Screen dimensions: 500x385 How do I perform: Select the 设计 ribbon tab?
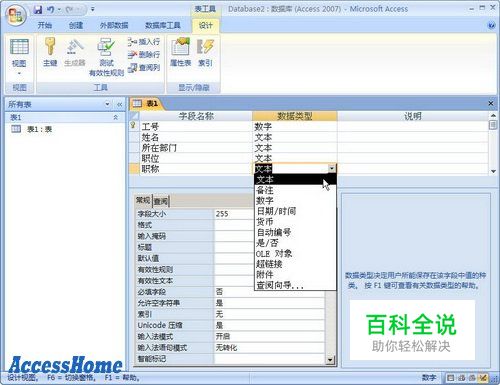205,25
